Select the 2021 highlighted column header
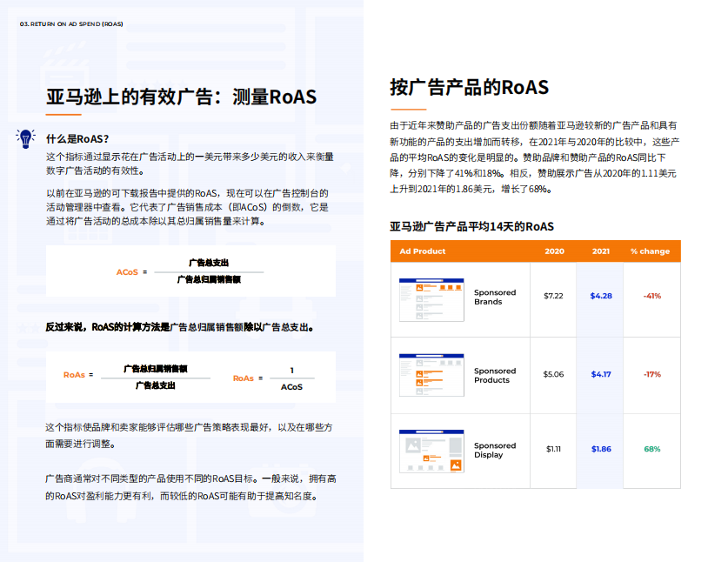This screenshot has width=728, height=562. tap(602, 251)
